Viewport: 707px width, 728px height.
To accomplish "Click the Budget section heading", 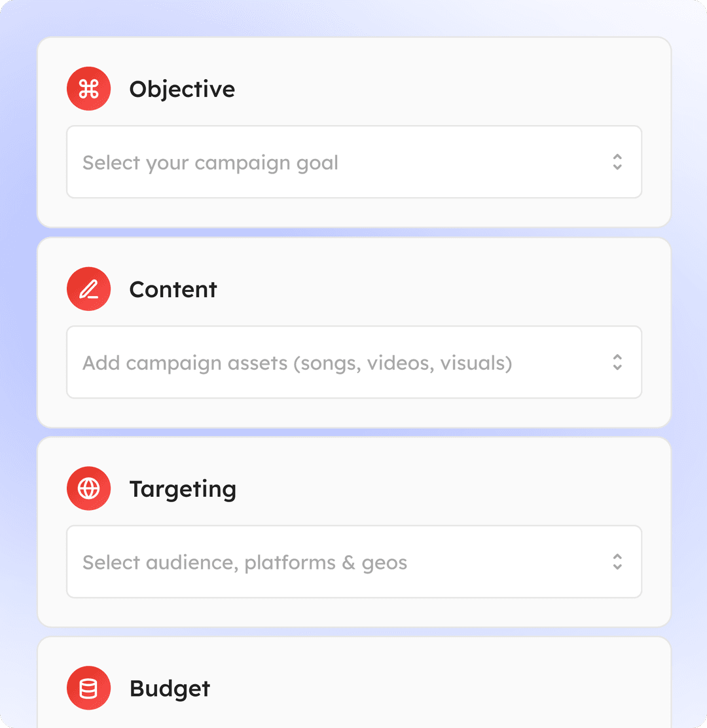I will coord(170,689).
